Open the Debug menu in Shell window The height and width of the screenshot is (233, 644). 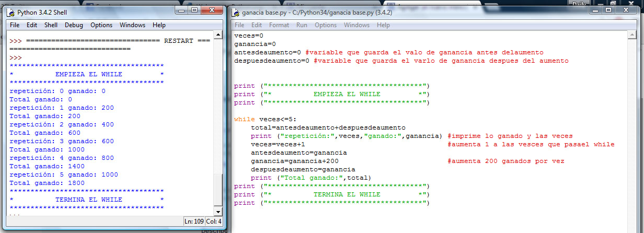pos(74,25)
